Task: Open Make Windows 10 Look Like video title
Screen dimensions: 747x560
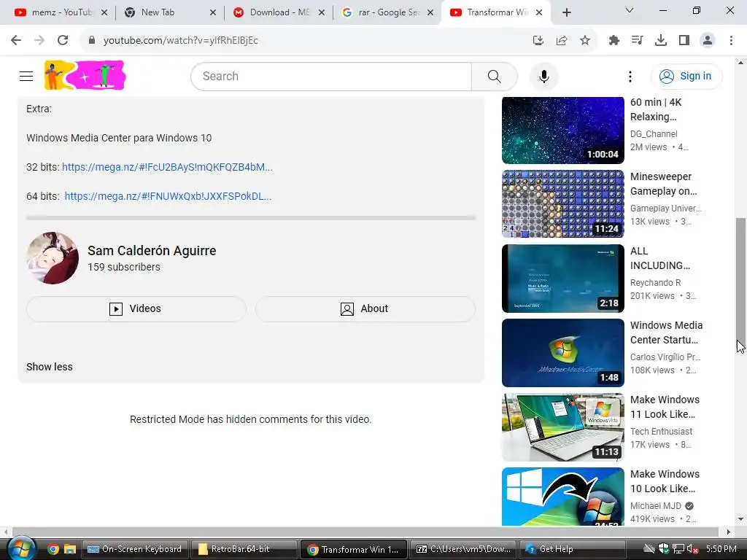Action: pos(665,481)
